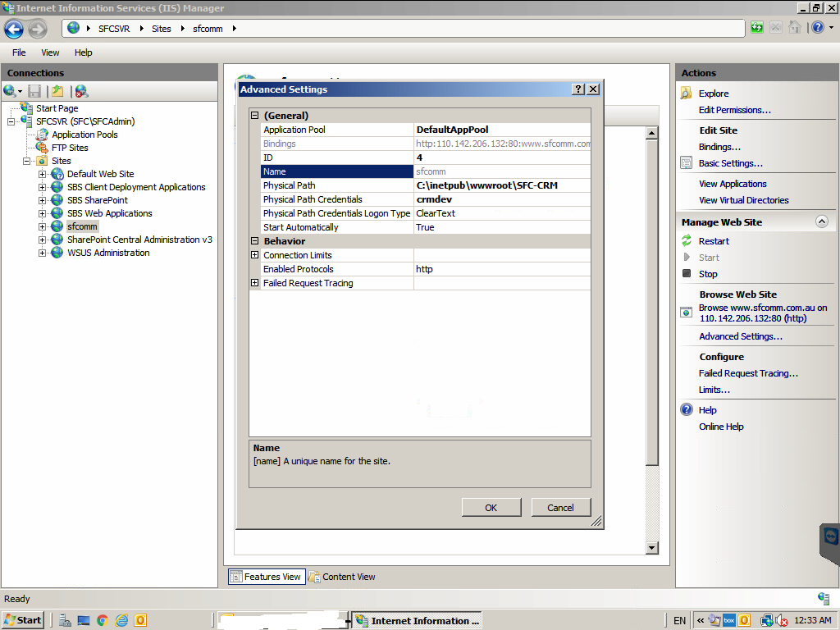Viewport: 840px width, 630px height.
Task: Select the Physical Path value C:\inetpub\wwwroot\SFC-CRM
Action: [x=487, y=185]
